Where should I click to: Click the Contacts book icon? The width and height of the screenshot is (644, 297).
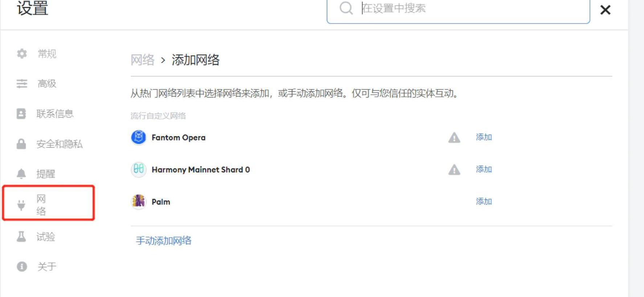[x=21, y=114]
